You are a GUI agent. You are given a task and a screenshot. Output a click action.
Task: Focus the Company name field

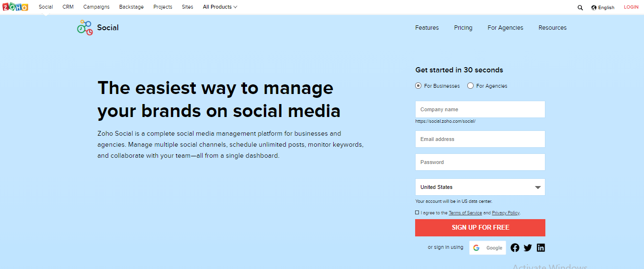480,109
